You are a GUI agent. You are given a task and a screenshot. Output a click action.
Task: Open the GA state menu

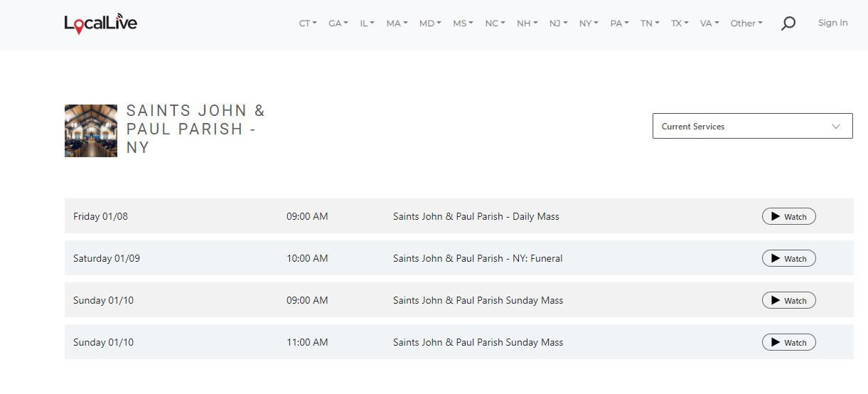click(x=338, y=23)
